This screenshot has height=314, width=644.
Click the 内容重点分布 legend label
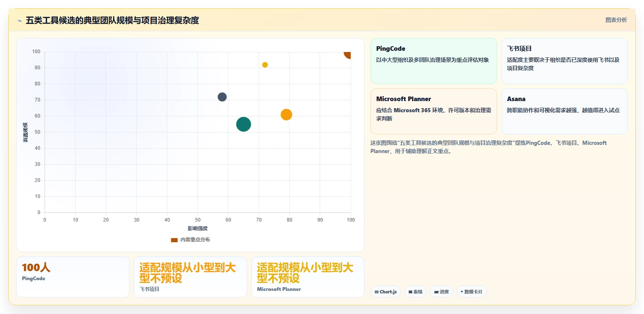pos(195,240)
